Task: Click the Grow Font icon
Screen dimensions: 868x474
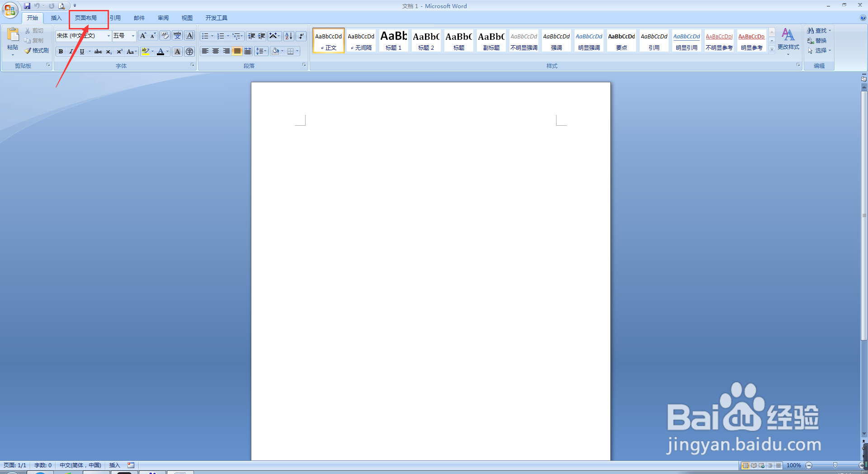Action: pos(143,36)
